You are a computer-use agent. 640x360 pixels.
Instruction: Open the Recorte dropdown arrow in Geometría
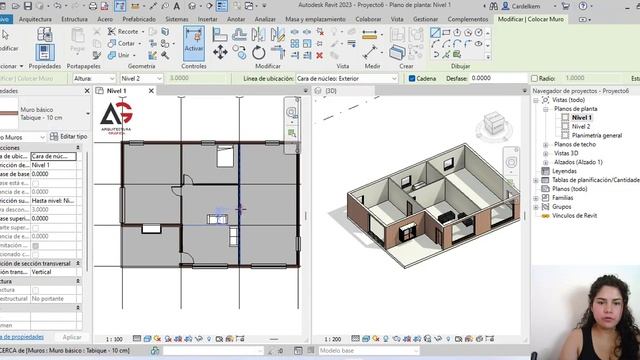pyautogui.click(x=143, y=32)
